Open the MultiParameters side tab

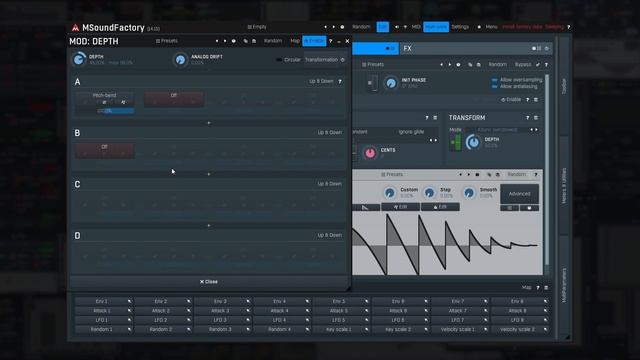[x=564, y=285]
